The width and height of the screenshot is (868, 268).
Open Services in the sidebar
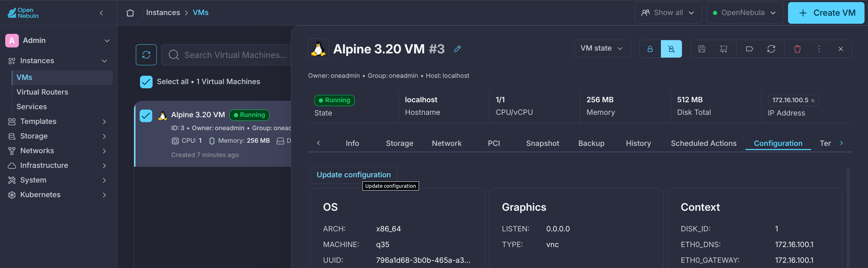[x=31, y=107]
